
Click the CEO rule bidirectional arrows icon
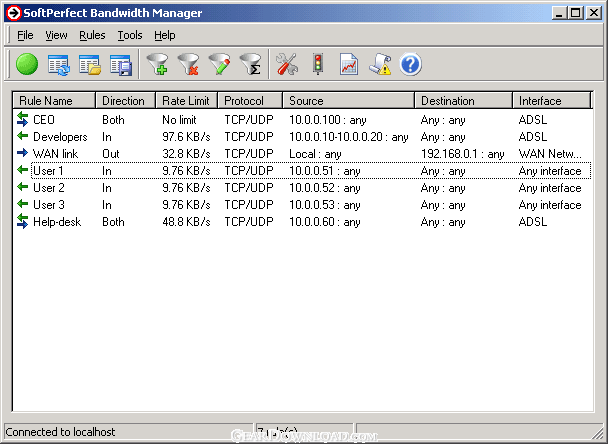point(22,119)
